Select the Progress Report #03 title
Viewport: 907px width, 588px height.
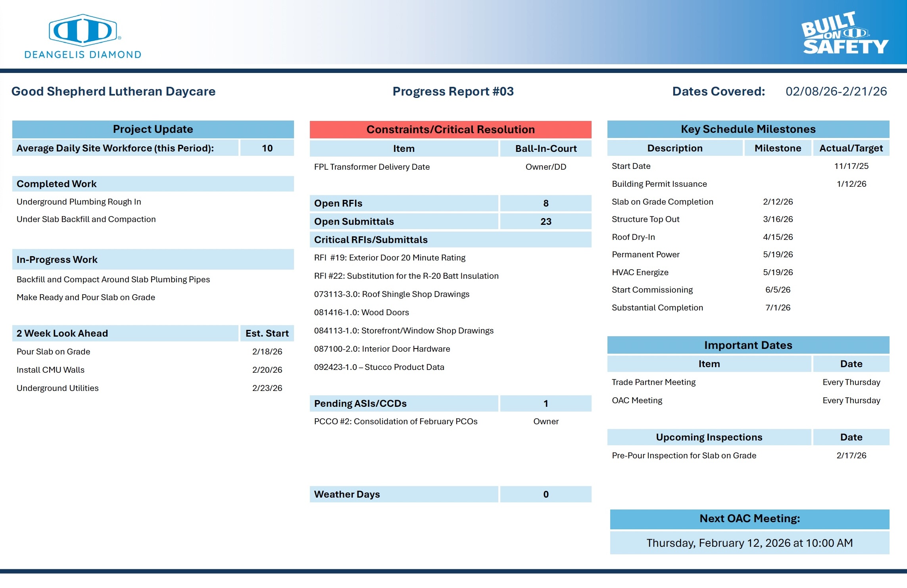pyautogui.click(x=453, y=92)
